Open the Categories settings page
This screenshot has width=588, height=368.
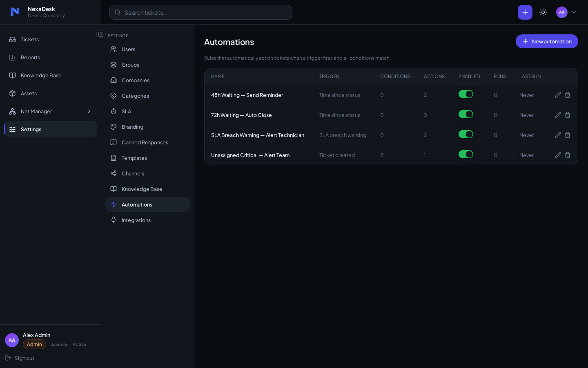[x=147, y=96]
